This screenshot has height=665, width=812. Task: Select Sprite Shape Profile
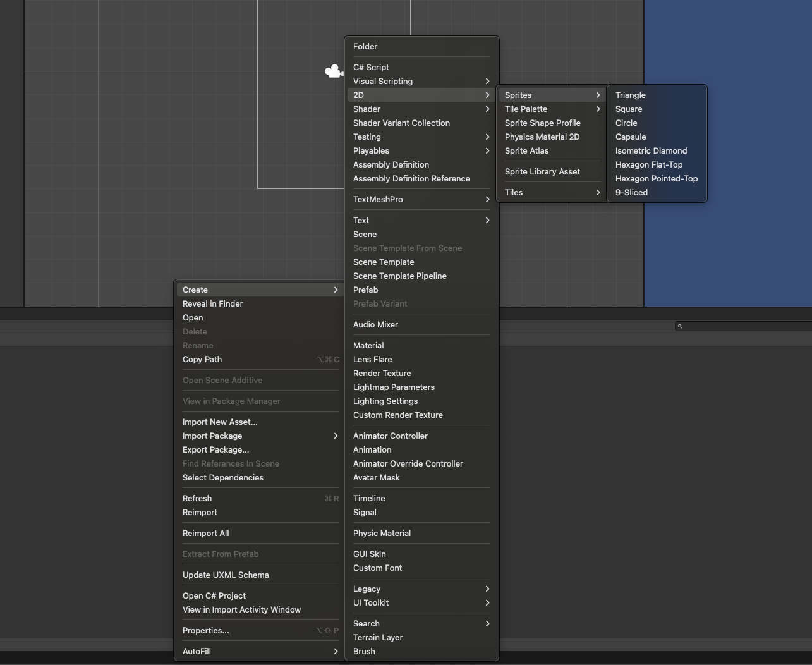pyautogui.click(x=552, y=123)
